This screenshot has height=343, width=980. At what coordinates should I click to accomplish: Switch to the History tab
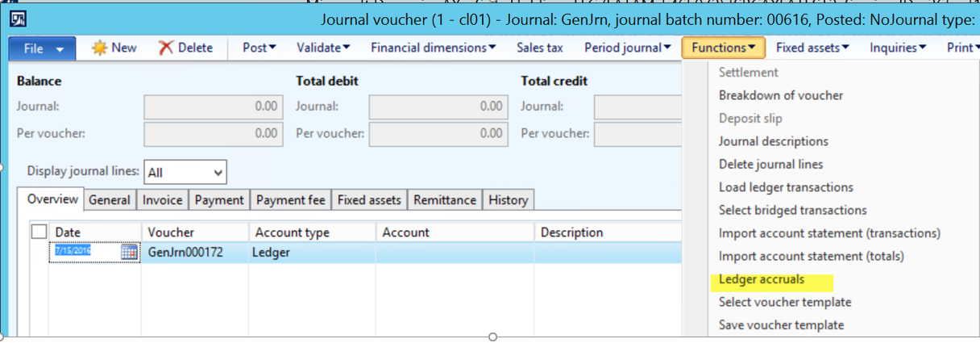508,200
